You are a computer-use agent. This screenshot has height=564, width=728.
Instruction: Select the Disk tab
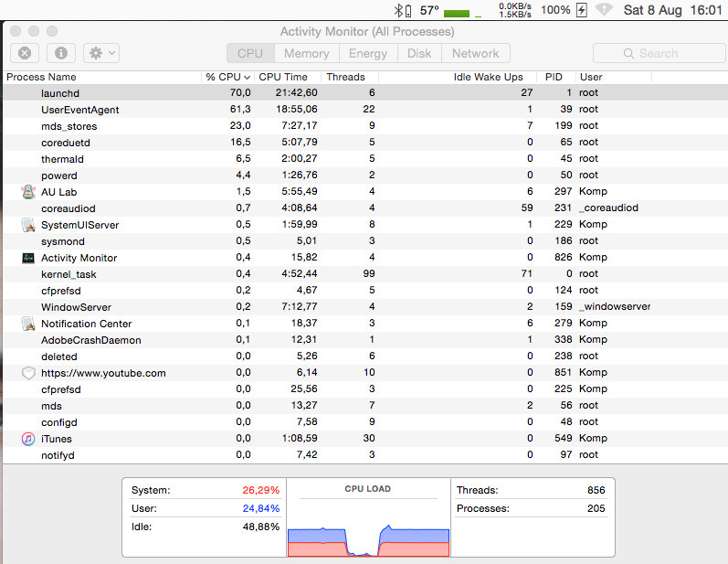pyautogui.click(x=419, y=53)
